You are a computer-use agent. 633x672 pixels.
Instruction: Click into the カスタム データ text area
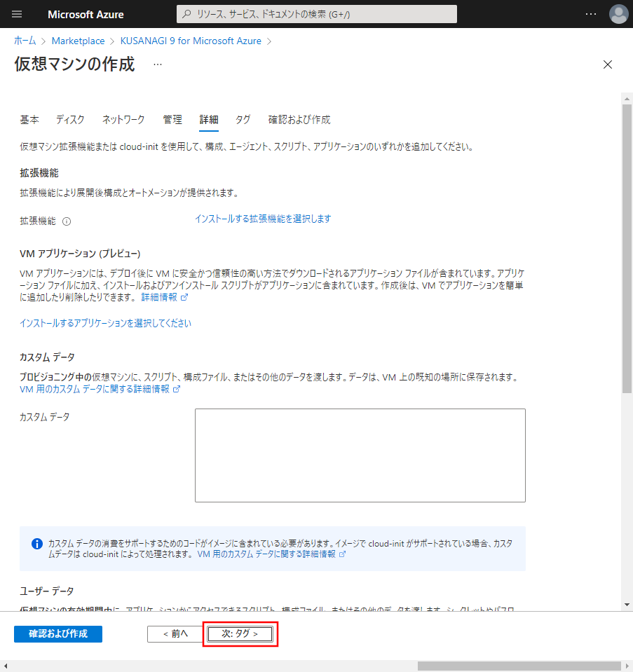point(360,455)
